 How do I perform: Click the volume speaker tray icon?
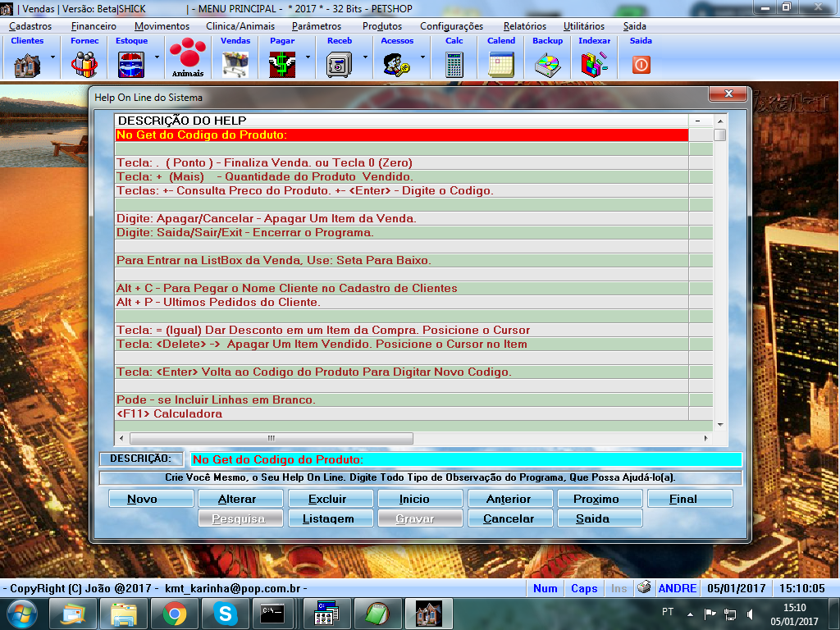tap(750, 614)
